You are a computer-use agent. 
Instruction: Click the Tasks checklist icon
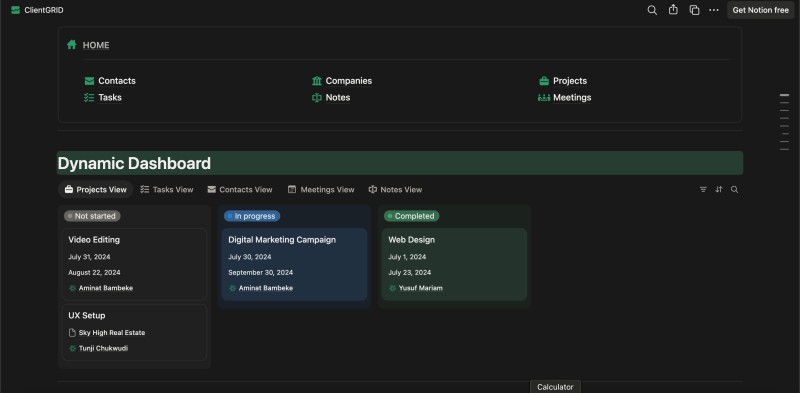click(x=89, y=97)
